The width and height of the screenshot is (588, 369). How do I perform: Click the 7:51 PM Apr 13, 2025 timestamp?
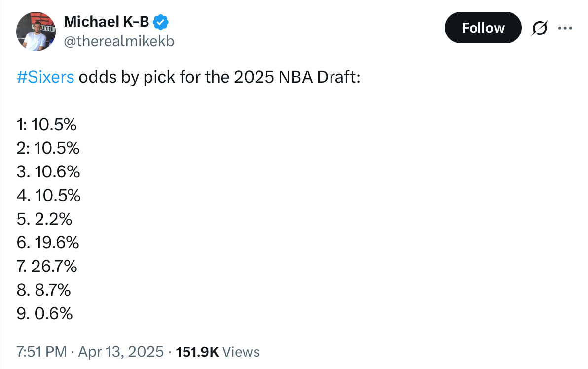pos(90,352)
